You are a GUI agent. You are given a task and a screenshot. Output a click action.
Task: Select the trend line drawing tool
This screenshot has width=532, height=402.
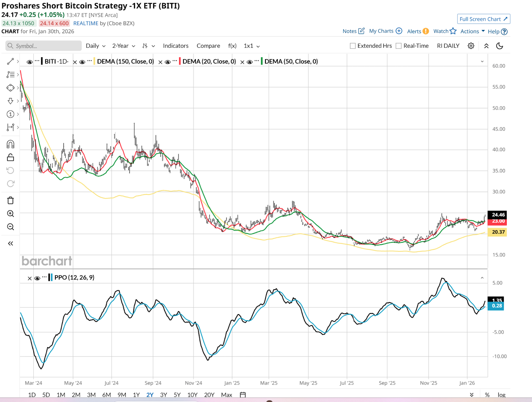(x=10, y=62)
